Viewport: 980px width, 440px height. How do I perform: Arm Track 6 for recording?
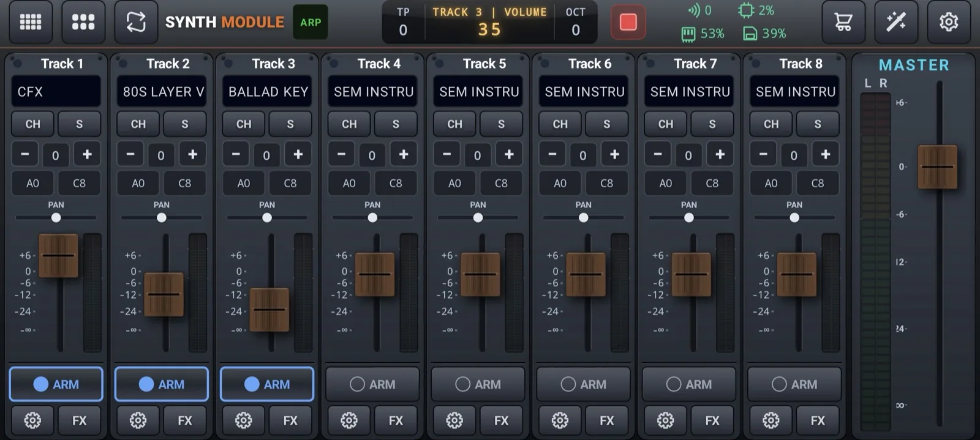583,384
